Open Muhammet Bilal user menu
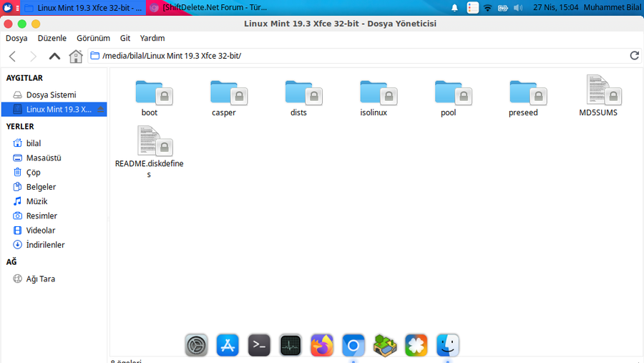644x363 pixels. pyautogui.click(x=613, y=7)
